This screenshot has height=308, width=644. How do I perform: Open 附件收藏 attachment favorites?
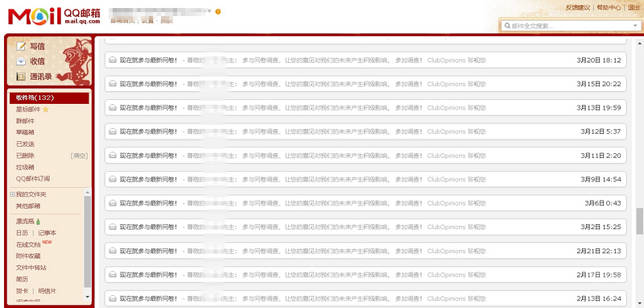pos(28,256)
